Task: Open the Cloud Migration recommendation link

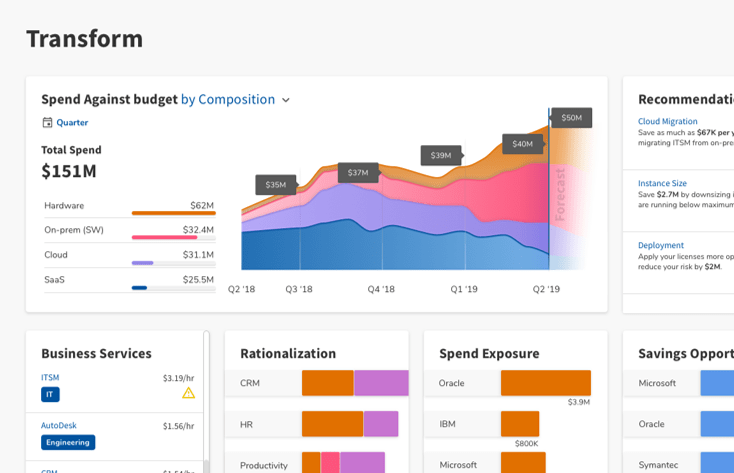Action: point(668,122)
